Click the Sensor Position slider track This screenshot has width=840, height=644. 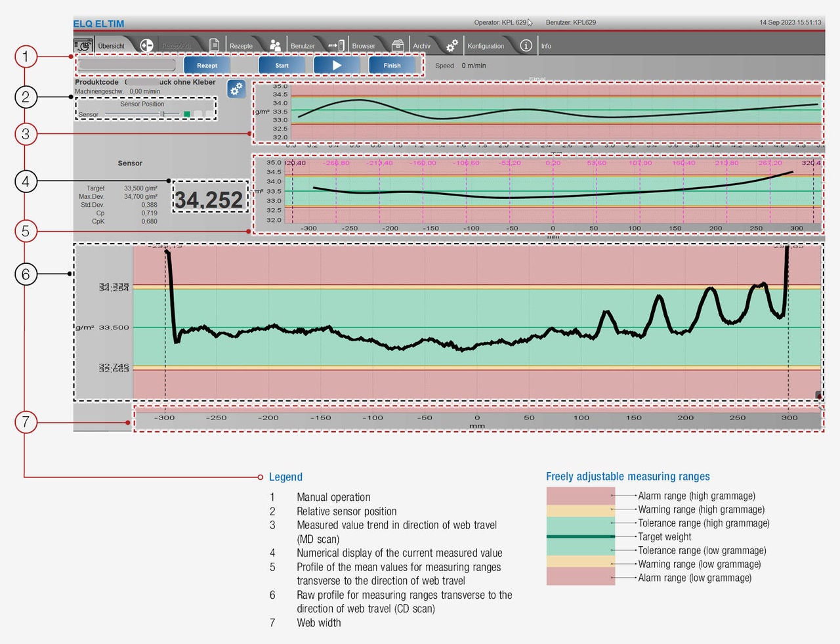(x=142, y=114)
